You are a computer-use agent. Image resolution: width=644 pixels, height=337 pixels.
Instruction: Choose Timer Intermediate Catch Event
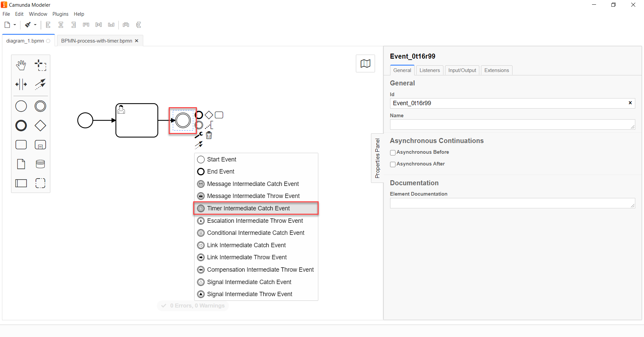click(x=256, y=208)
